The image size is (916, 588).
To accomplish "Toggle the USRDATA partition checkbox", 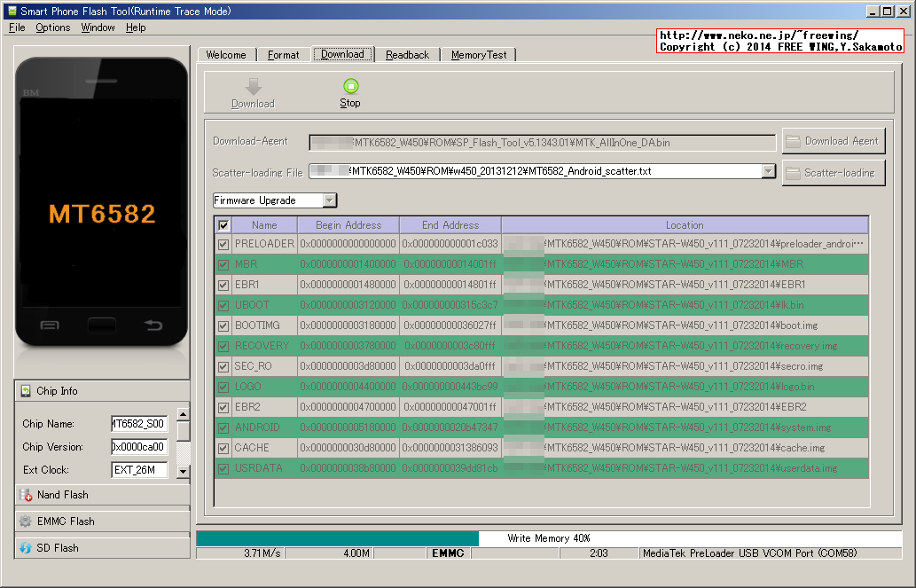I will point(223,468).
